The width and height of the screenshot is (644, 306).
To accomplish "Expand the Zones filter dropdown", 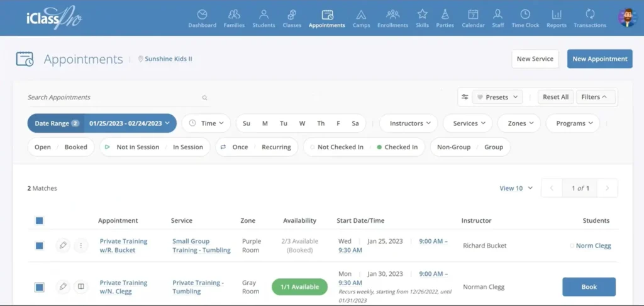I will [x=519, y=123].
